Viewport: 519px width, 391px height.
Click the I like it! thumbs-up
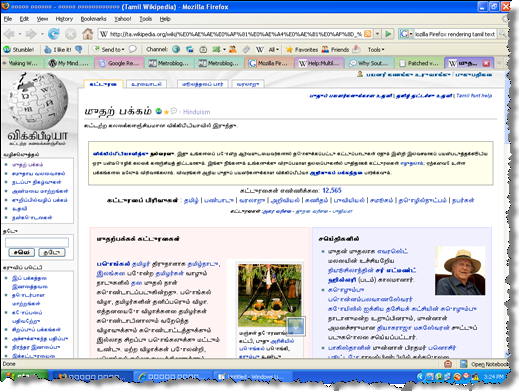[x=58, y=50]
